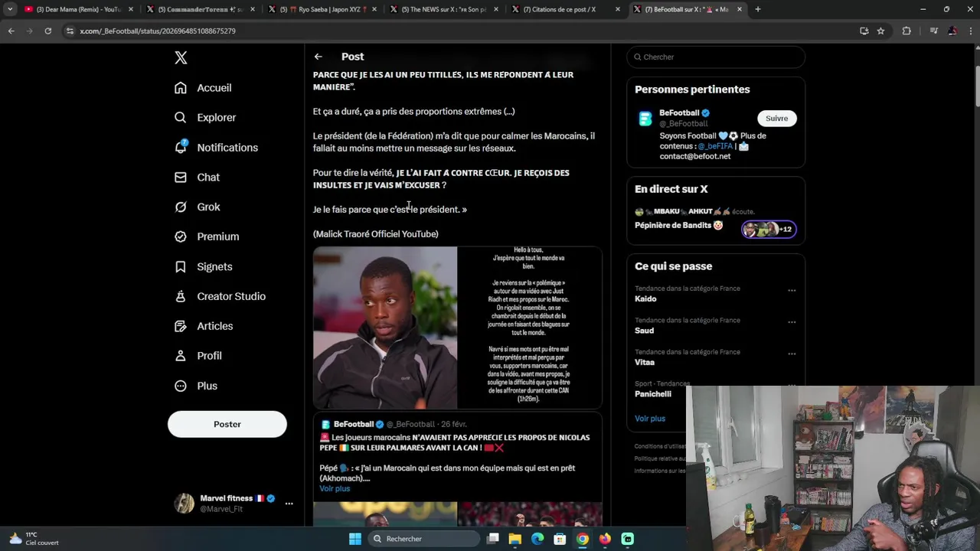Screen dimensions: 980x551
Task: Open Profil page
Action: click(198, 357)
